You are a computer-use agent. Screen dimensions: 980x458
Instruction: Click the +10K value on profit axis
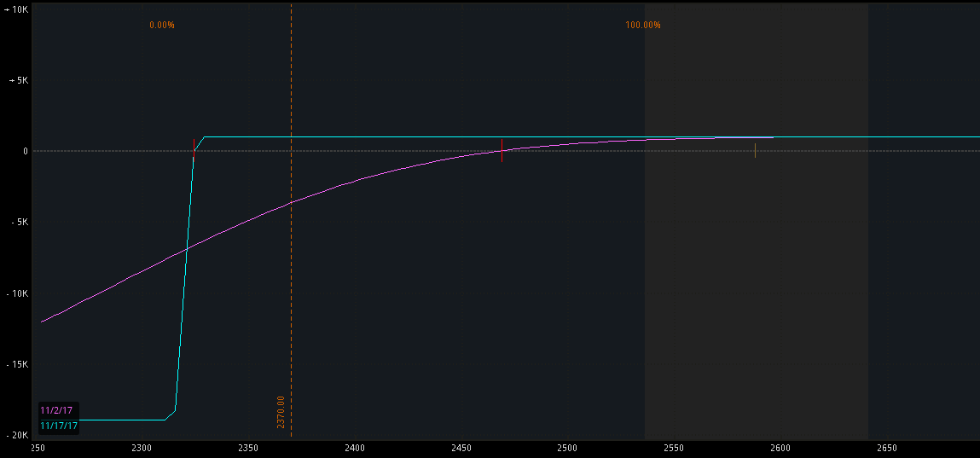14,10
